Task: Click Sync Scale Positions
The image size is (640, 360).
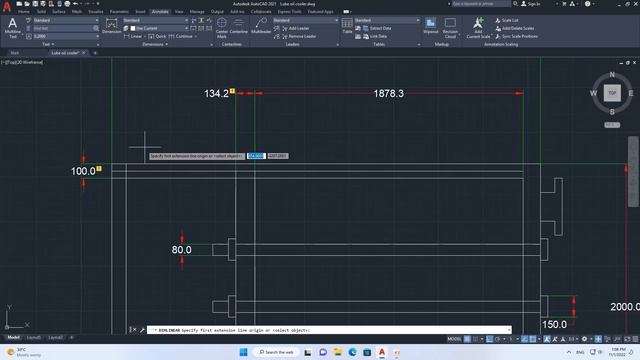Action: (516, 36)
